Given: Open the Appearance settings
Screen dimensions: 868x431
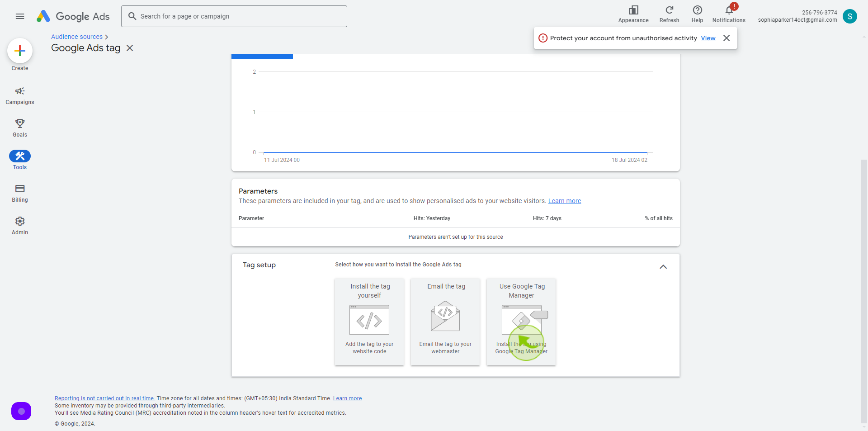Looking at the screenshot, I should click(633, 14).
